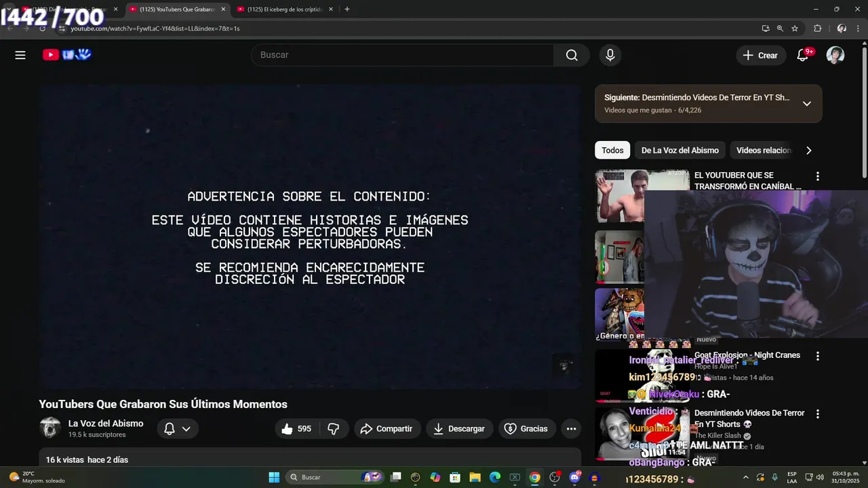Open notifications bell with 9+ badge
The image size is (868, 488).
[803, 55]
